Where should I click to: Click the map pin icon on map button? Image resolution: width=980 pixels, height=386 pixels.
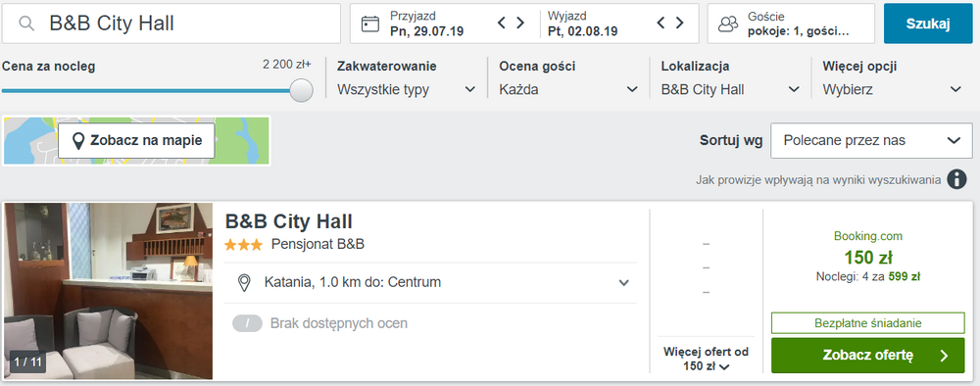pyautogui.click(x=78, y=141)
